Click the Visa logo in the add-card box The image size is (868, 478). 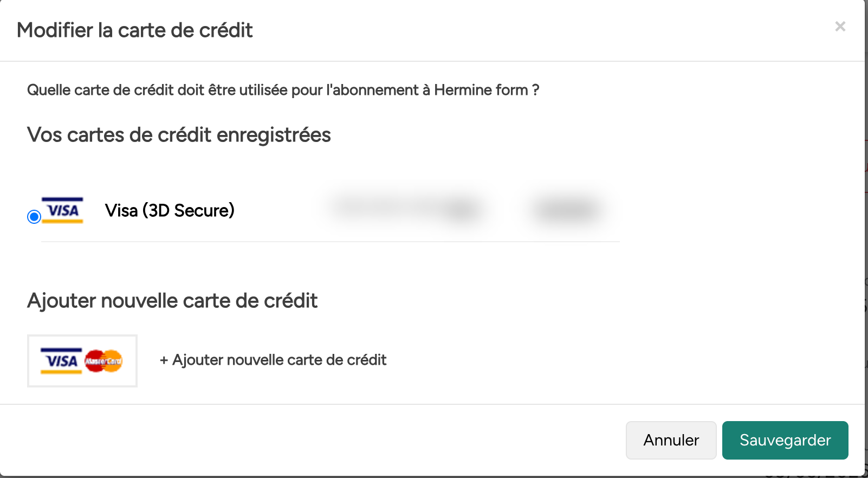61,361
